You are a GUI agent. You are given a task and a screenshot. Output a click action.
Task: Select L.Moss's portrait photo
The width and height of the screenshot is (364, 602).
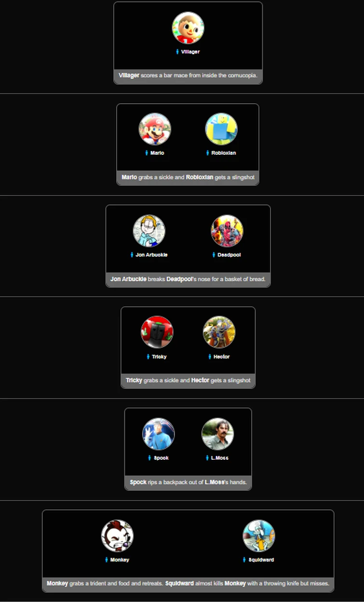pos(218,434)
